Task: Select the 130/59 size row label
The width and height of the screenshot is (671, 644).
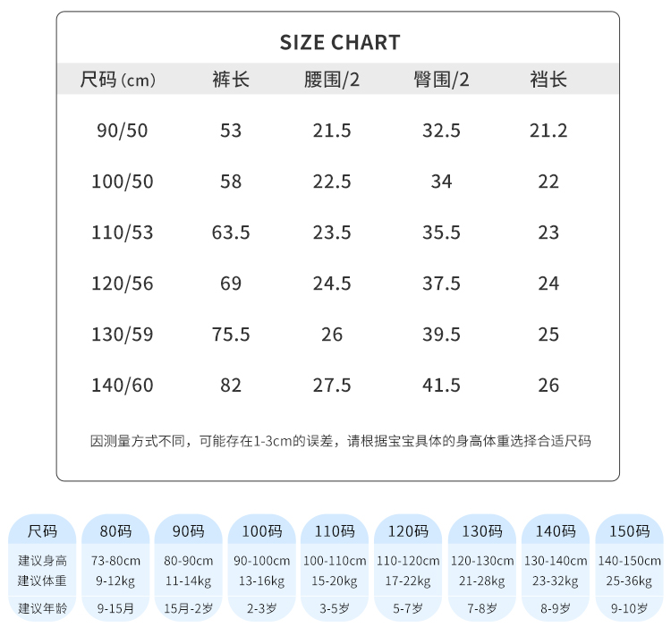Action: (122, 335)
